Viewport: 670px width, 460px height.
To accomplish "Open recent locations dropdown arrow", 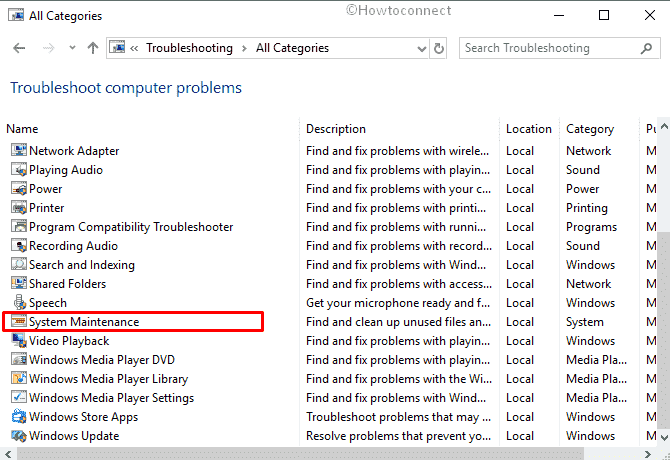I will click(72, 48).
